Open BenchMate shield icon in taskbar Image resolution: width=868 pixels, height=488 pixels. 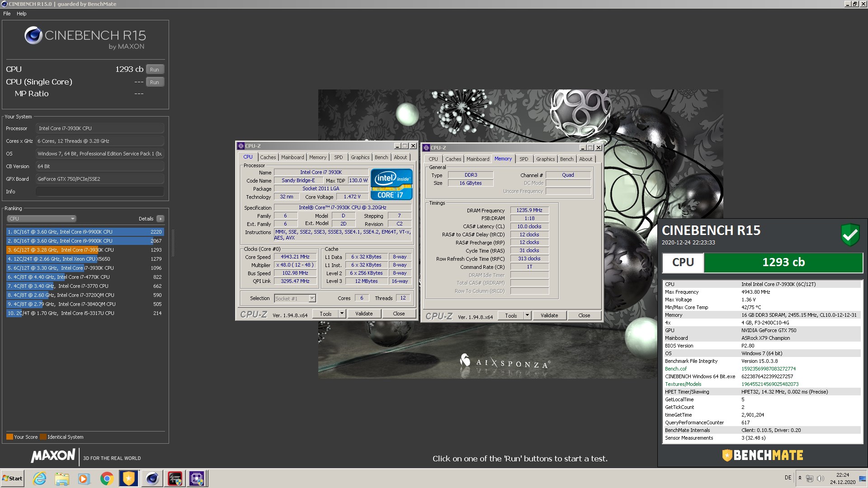tap(129, 479)
